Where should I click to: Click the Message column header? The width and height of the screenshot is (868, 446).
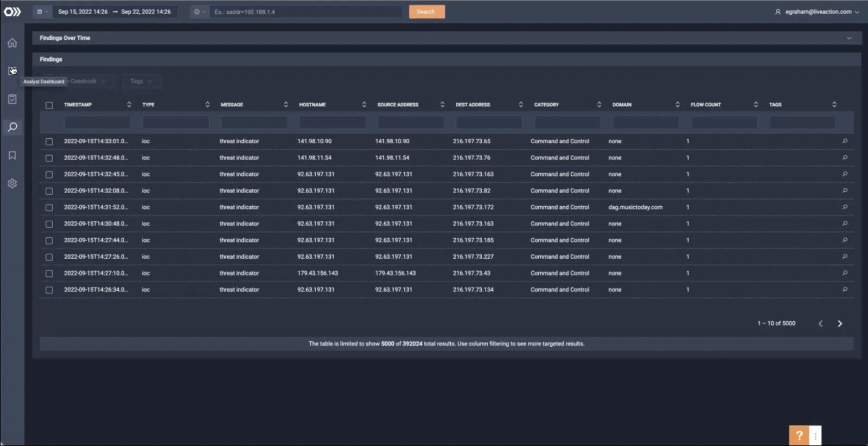tap(232, 105)
